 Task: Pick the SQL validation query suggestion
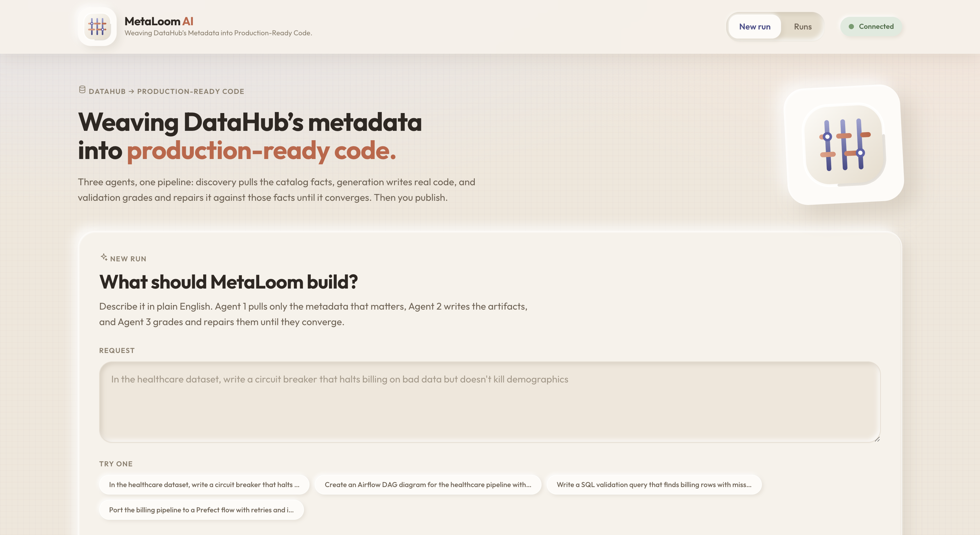(654, 484)
